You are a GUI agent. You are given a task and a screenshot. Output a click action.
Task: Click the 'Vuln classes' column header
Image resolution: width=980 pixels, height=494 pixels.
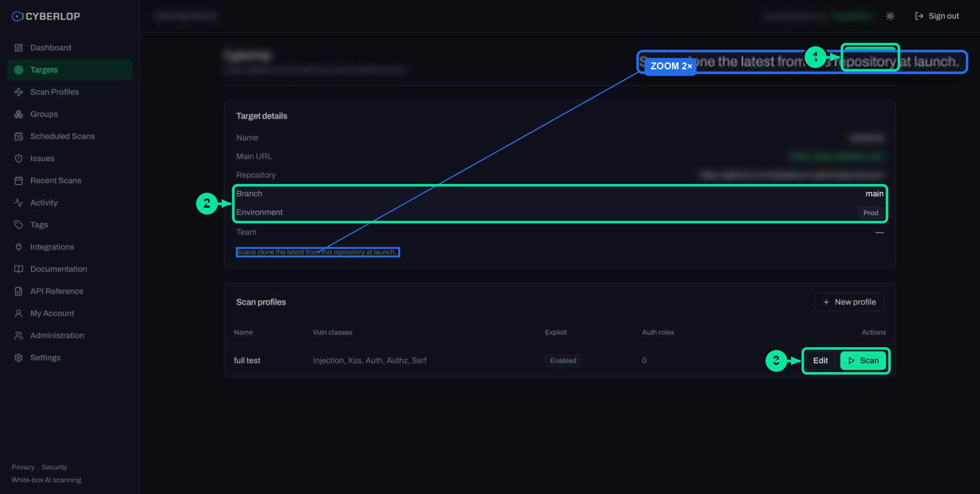coord(332,332)
